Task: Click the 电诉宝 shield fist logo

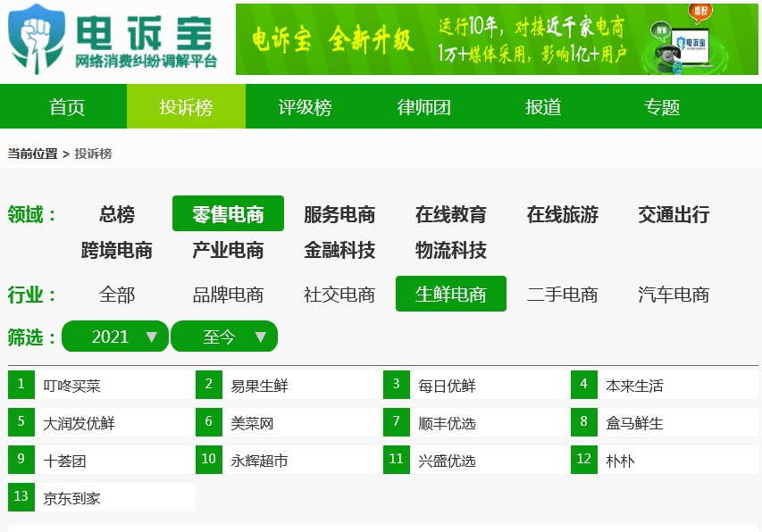Action: [37, 39]
